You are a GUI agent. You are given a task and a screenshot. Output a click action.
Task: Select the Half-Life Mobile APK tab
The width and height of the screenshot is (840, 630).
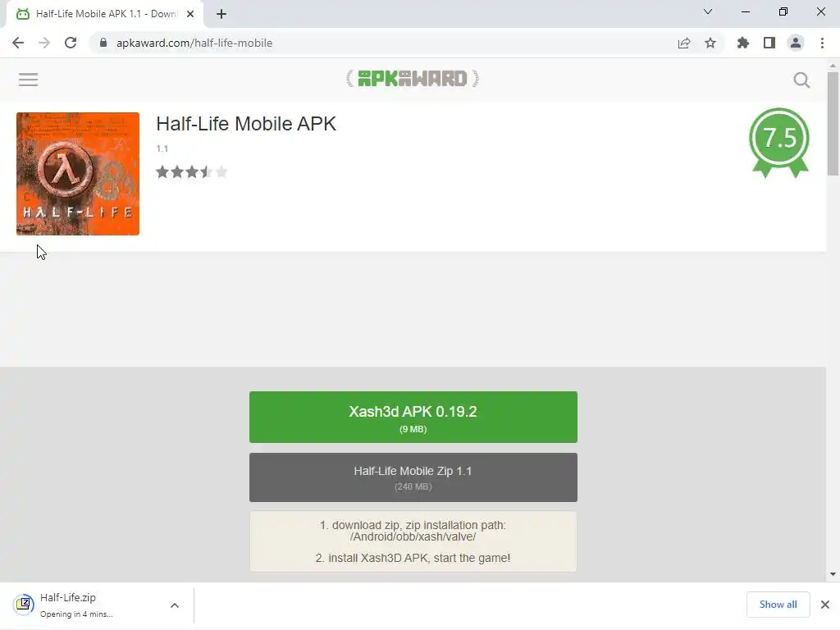[105, 14]
